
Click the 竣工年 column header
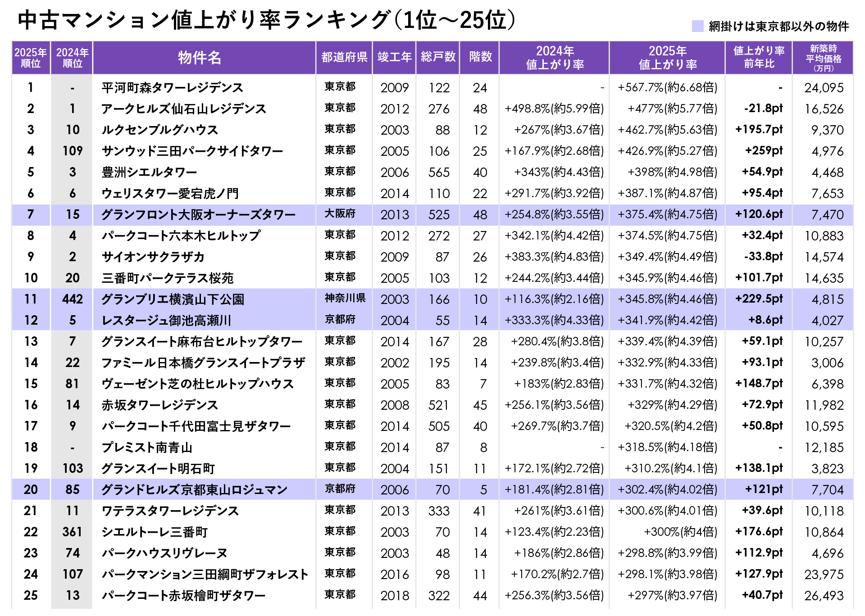tap(394, 57)
